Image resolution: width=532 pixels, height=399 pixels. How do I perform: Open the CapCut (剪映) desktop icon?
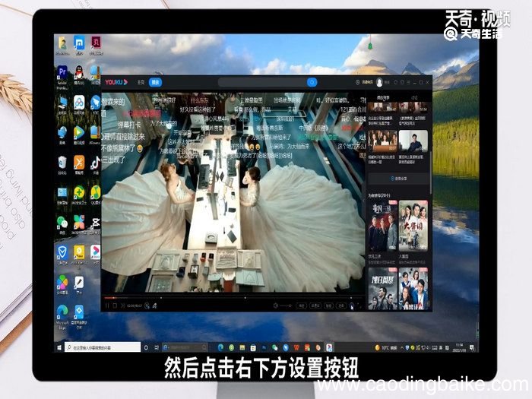[95, 224]
